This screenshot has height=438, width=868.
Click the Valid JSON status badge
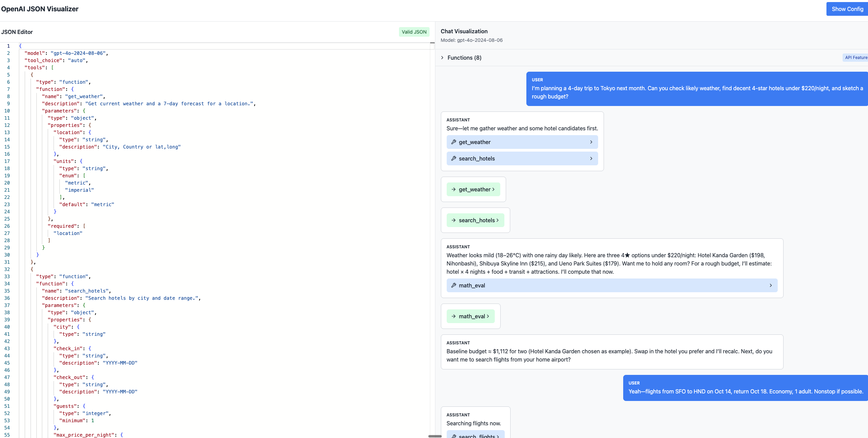point(414,32)
